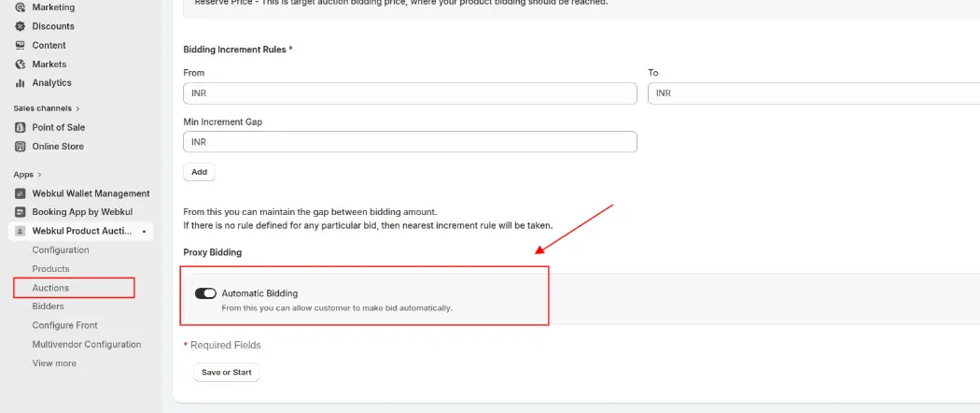Click the Webkul Wallet Management app icon
Screen dimensions: 980x413
tap(20, 193)
